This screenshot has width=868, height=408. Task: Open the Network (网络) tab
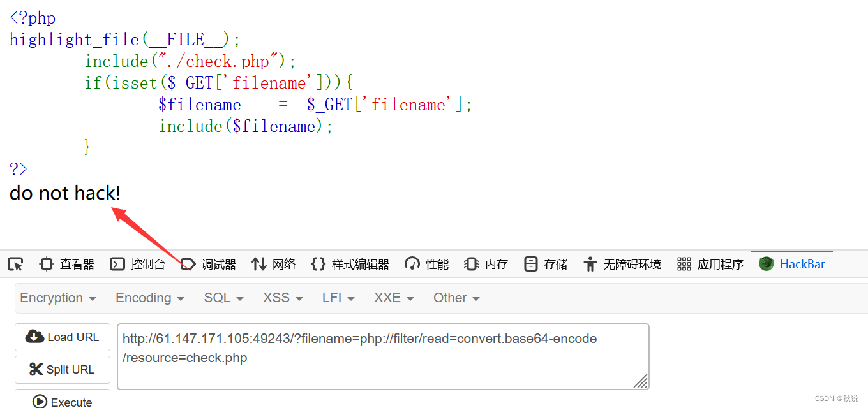(274, 264)
